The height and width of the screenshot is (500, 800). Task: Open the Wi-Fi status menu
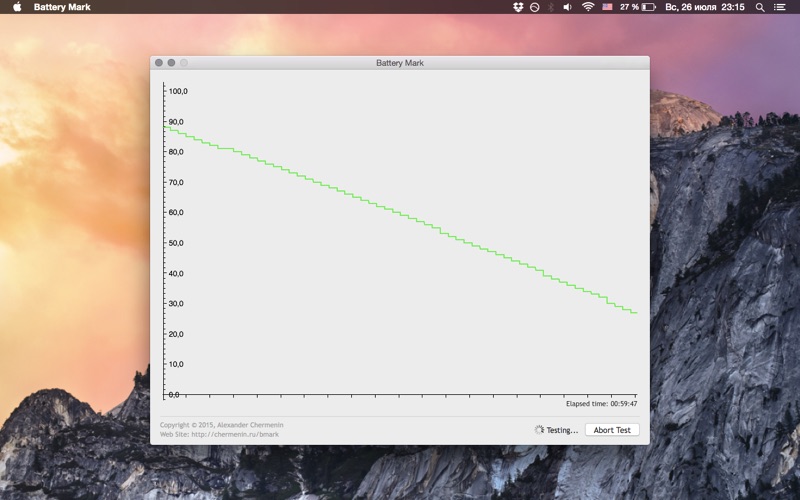(588, 7)
